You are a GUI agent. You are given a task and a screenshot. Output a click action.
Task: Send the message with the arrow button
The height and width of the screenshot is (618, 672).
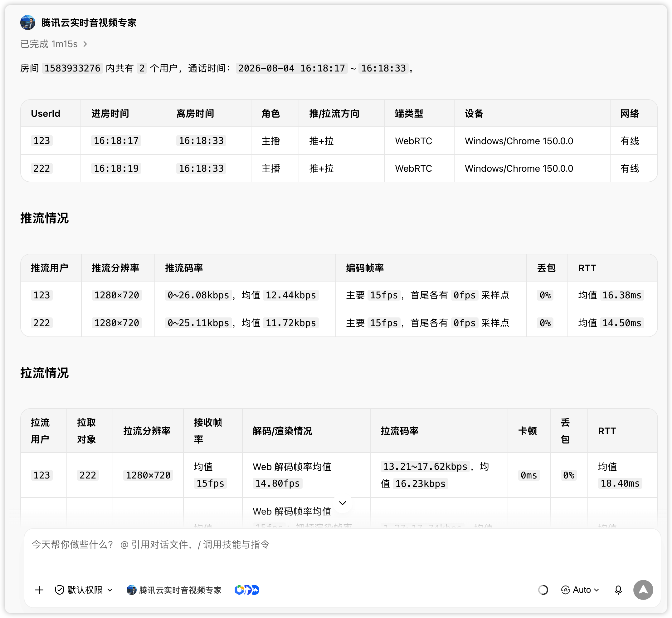(x=643, y=590)
